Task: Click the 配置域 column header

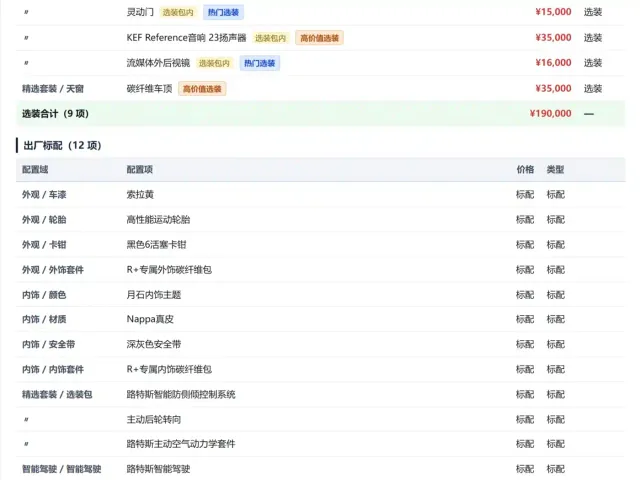Action: (35, 169)
